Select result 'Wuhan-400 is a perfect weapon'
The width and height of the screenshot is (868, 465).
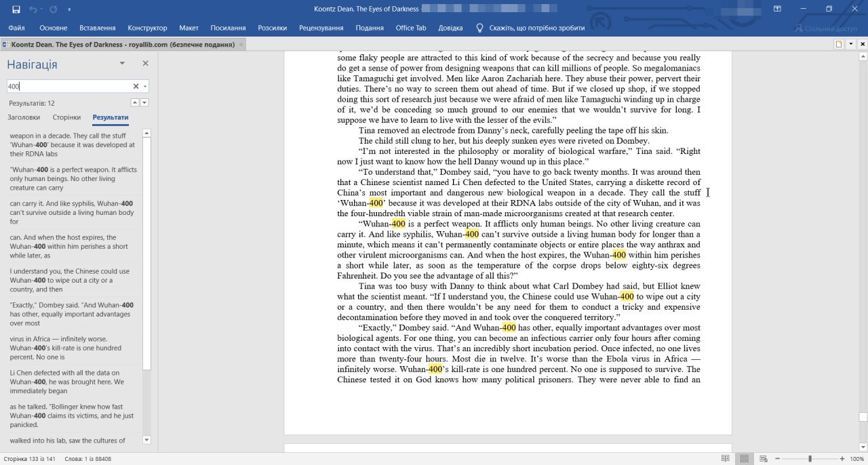74,179
